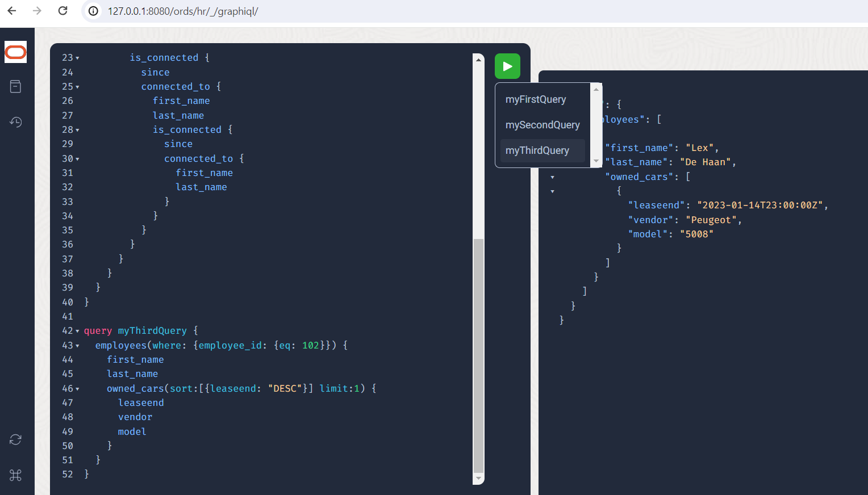
Task: Choose myFirstQuery from the run menu
Action: tap(536, 99)
